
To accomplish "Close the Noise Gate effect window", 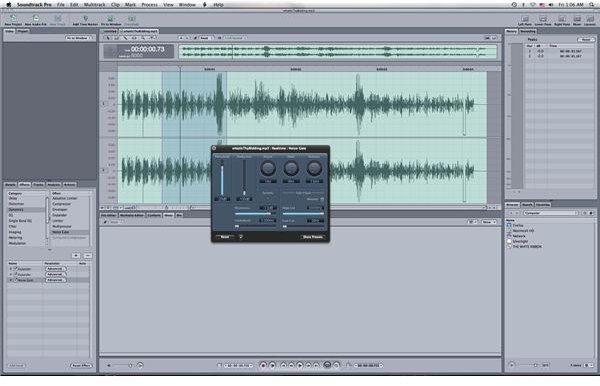I will pos(214,148).
